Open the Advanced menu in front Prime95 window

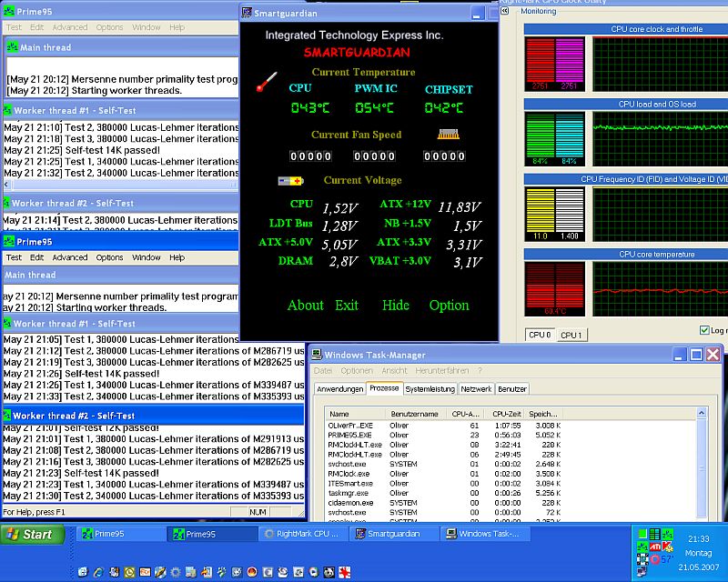click(70, 257)
